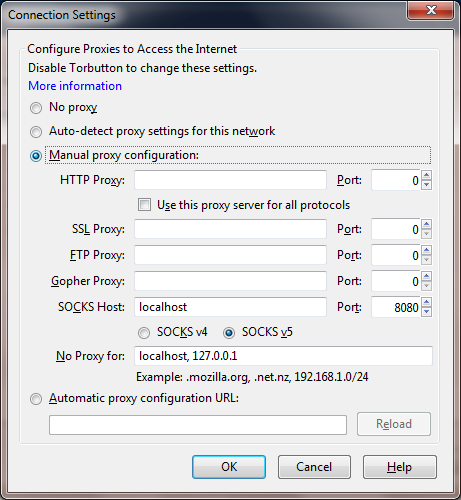Enable Use this proxy server for all protocols

coord(144,205)
